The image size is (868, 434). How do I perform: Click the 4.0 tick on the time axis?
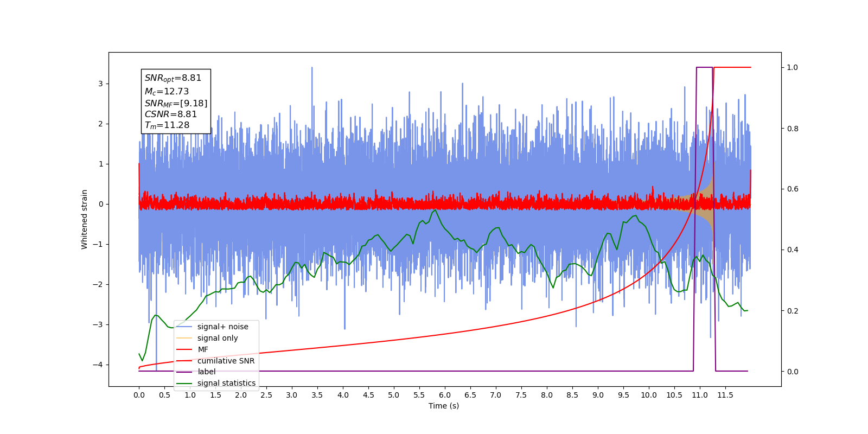coord(343,395)
